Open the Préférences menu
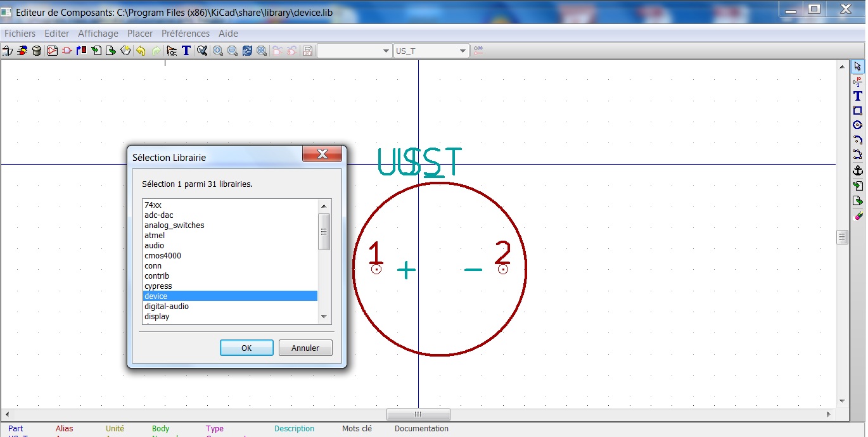This screenshot has height=437, width=868. [186, 34]
